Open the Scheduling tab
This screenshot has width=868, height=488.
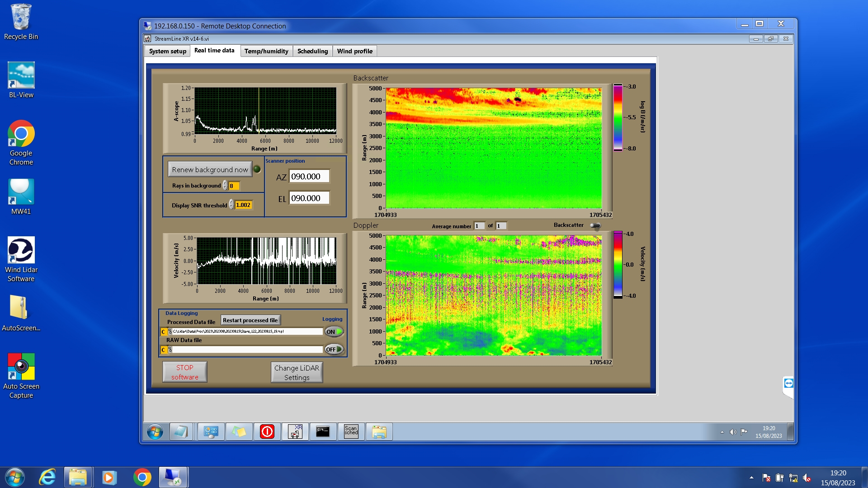coord(312,51)
